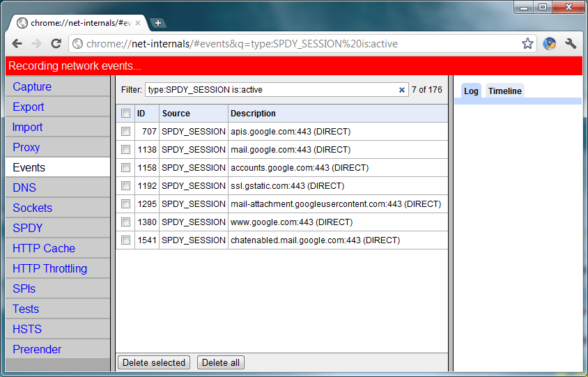Sort the table by the ID column header
The width and height of the screenshot is (588, 377).
point(147,114)
